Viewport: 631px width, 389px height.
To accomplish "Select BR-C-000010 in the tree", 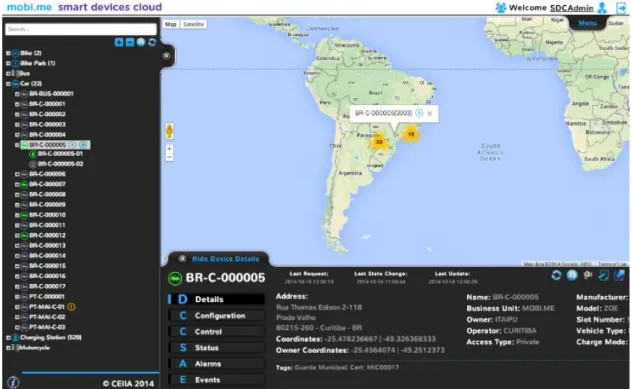I will click(x=47, y=215).
